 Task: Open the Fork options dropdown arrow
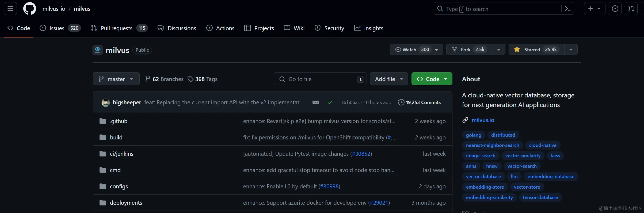click(499, 50)
